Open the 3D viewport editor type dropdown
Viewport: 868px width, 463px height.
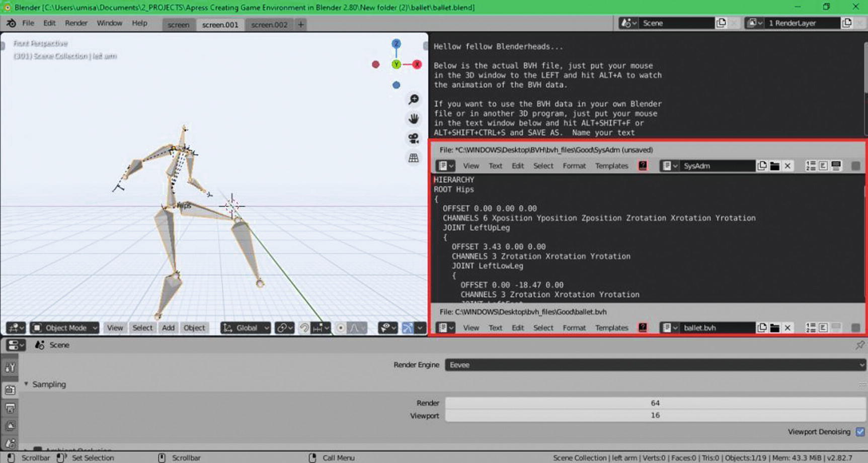(15, 328)
